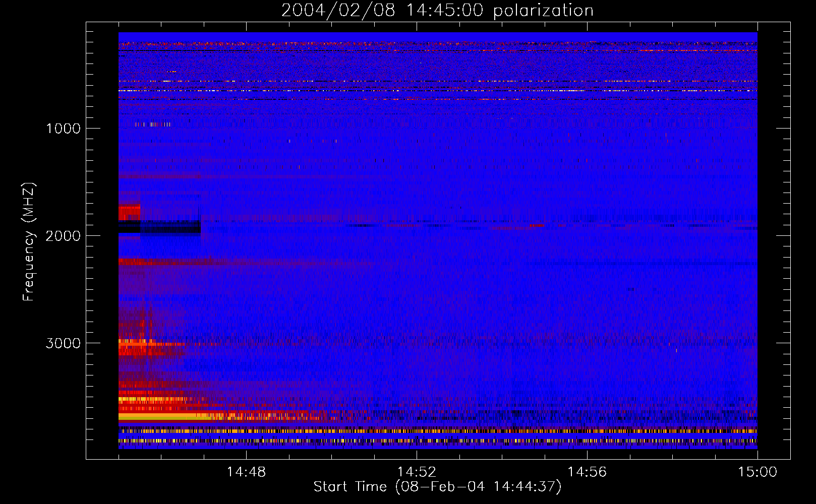
Task: Click the '15:00' time tick label
Action: pos(757,472)
